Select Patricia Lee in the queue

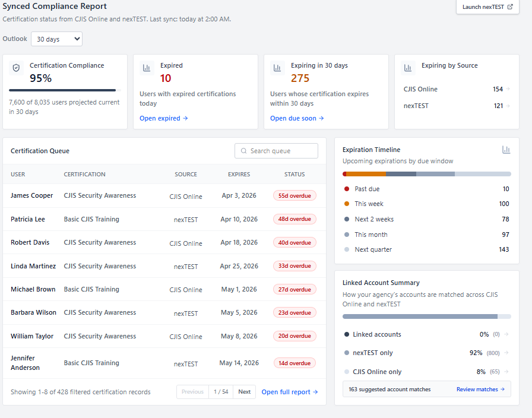click(x=27, y=219)
